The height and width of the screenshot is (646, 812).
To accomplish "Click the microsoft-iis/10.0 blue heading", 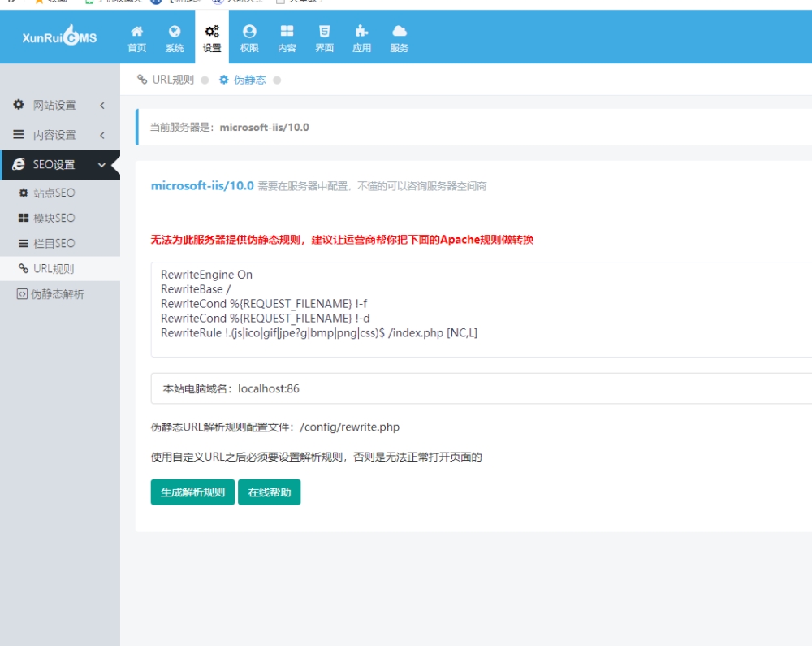I will 202,185.
